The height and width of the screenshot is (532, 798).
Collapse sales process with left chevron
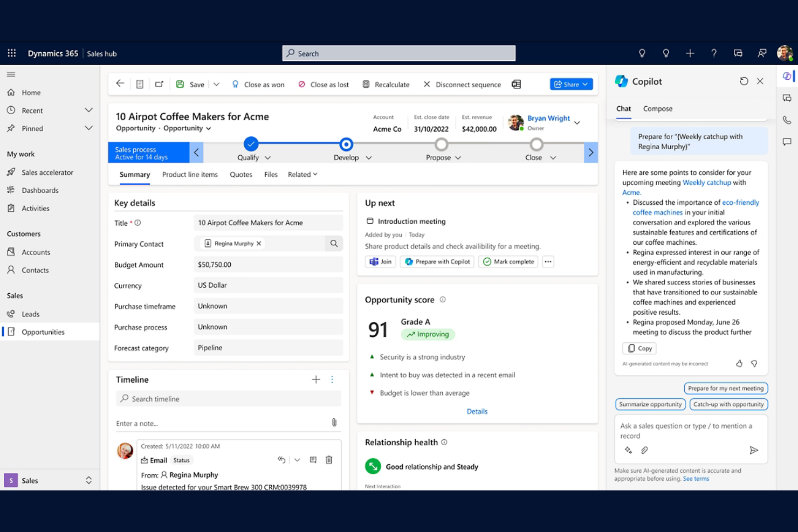coord(196,153)
